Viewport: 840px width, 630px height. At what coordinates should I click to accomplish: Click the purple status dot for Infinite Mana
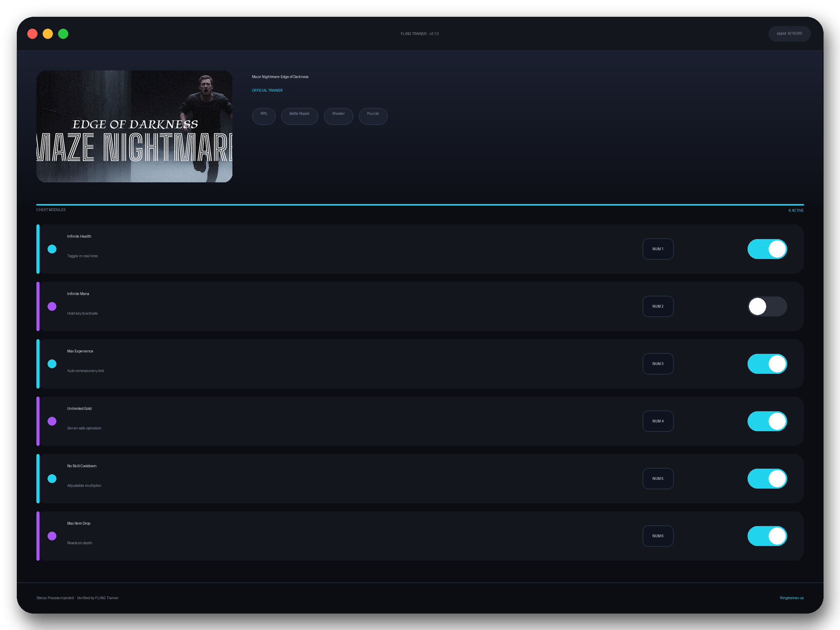point(52,307)
